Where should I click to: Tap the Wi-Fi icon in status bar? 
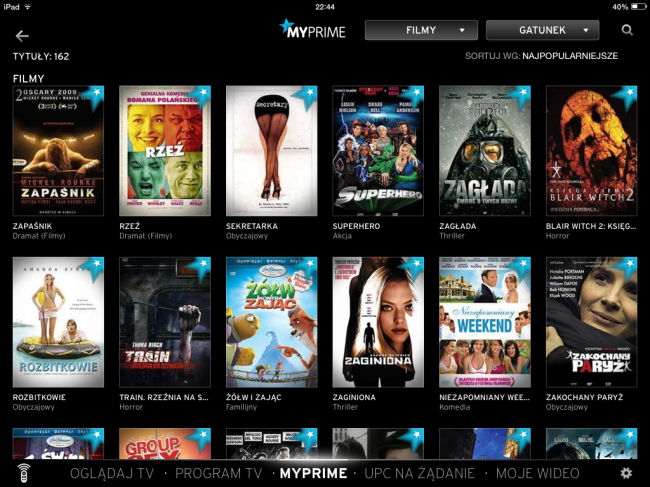(28, 7)
